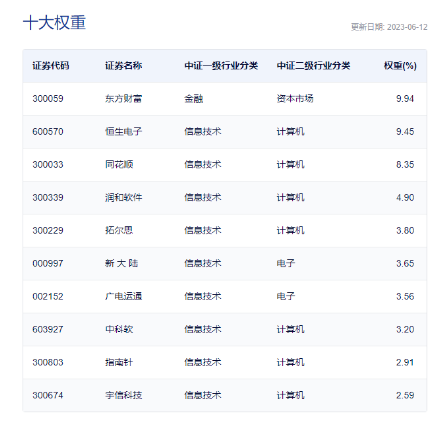Click the 中证一级行业分类 column header
The height and width of the screenshot is (421, 438).
click(221, 66)
